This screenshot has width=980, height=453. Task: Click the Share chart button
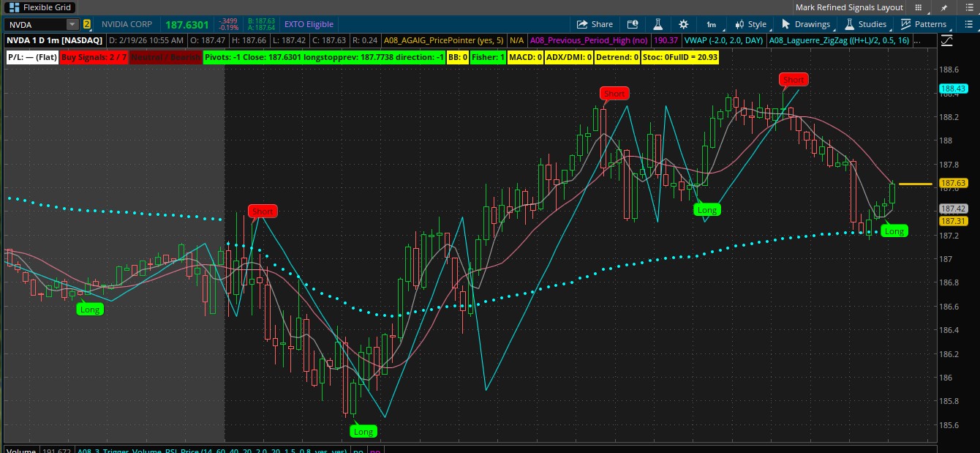[595, 24]
